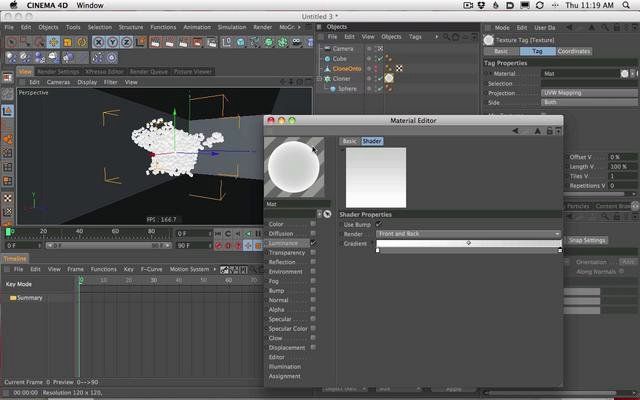Toggle the Y axis lock icon
This screenshot has width=640, height=400.
click(113, 42)
